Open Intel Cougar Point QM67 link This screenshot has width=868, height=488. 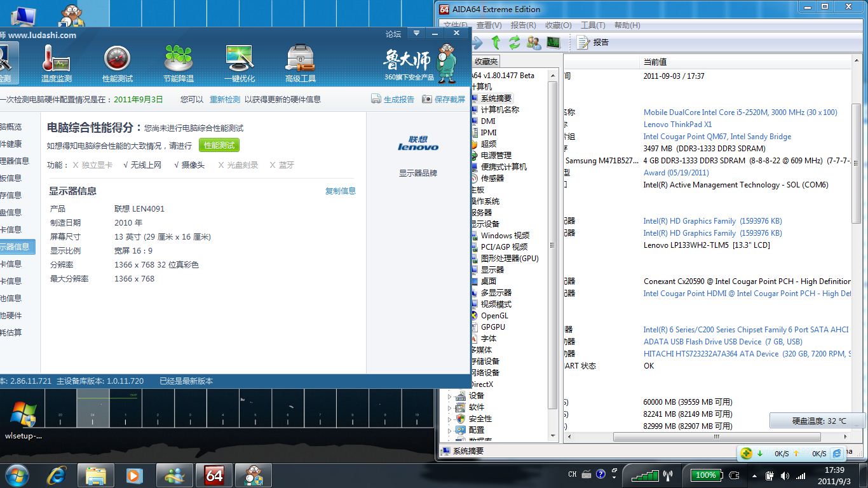point(717,137)
